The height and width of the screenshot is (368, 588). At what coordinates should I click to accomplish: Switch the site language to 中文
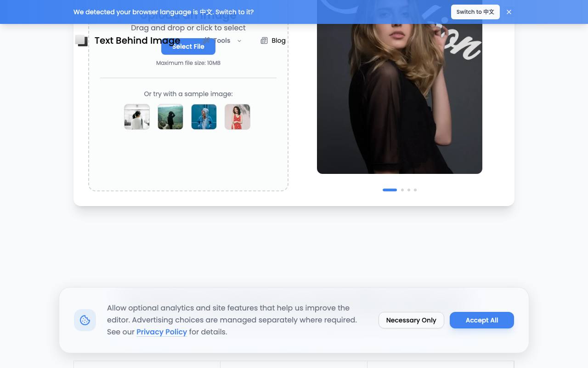pyautogui.click(x=475, y=12)
